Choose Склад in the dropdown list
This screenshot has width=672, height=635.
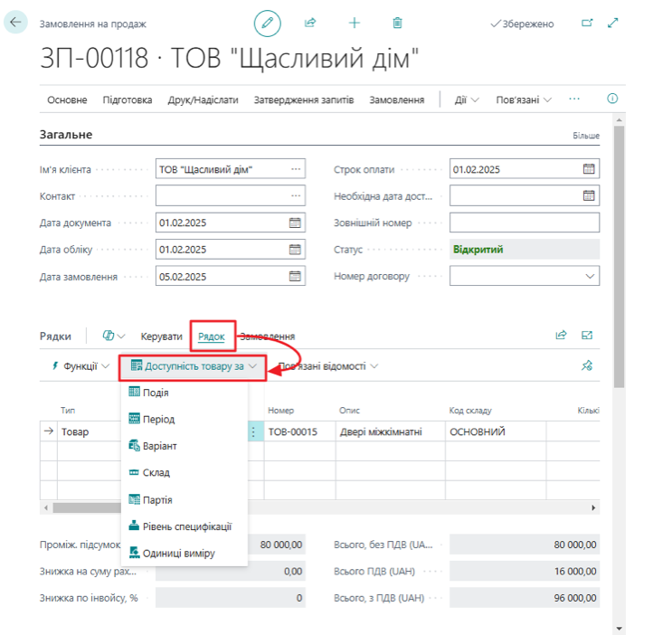[x=156, y=472]
